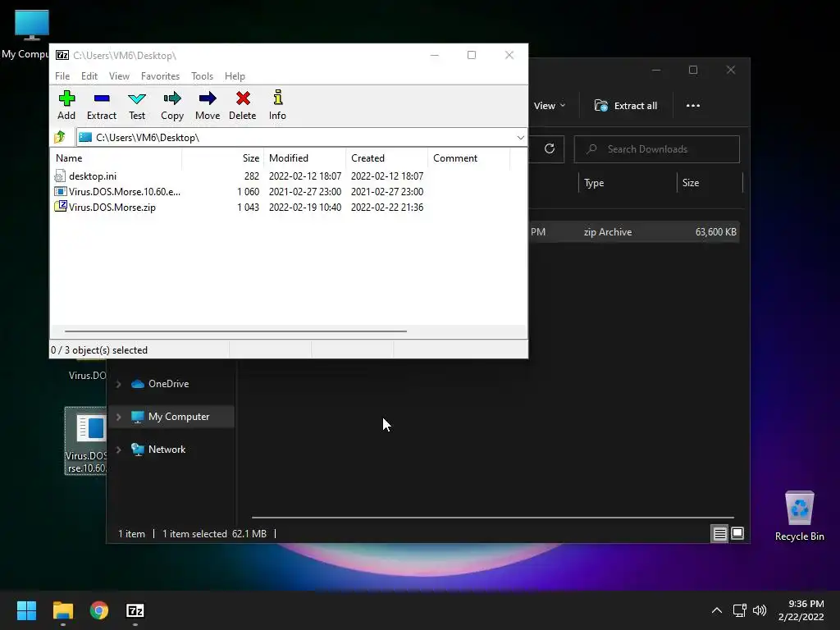Click the Virus.DOS.Morse.10.60 executable file icon

point(61,191)
